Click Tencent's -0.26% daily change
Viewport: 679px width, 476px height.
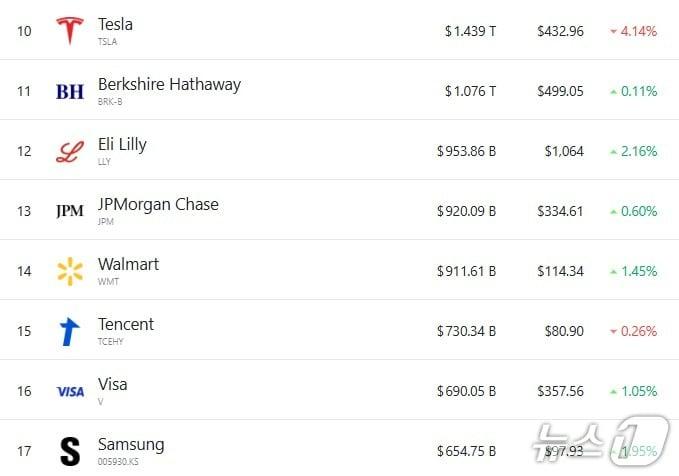pyautogui.click(x=633, y=331)
